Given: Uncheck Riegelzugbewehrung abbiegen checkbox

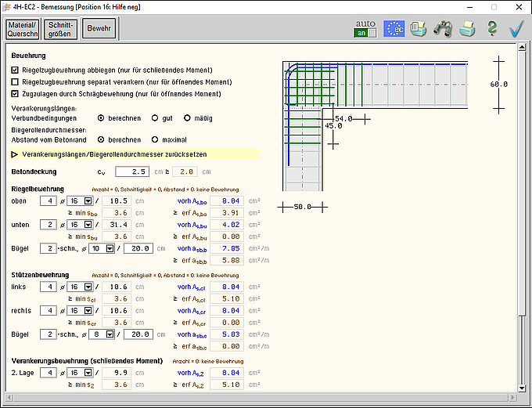Looking at the screenshot, I should (16, 70).
